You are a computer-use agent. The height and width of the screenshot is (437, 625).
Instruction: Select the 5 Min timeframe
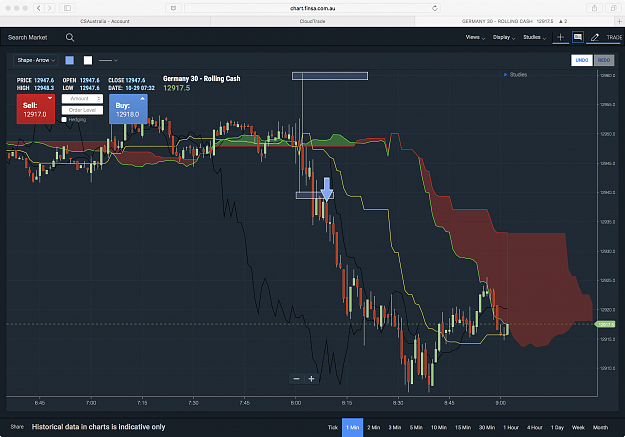coord(416,427)
